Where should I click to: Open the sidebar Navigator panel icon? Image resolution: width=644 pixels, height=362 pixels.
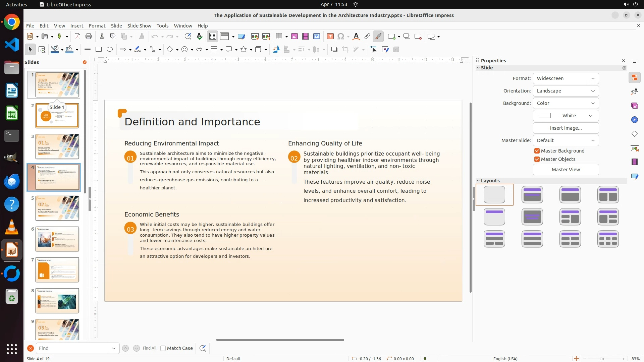[x=635, y=120]
